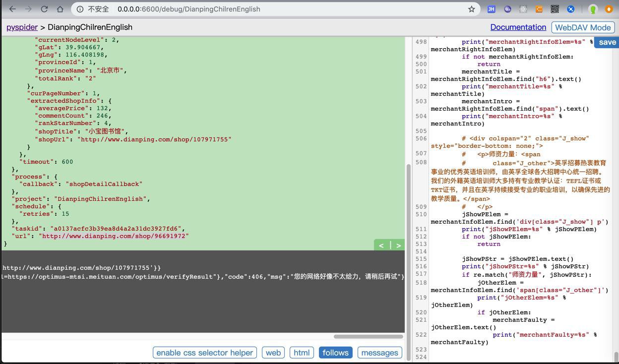Click code line 'if not merchantRightInfoElem:'
The width and height of the screenshot is (619, 364).
coord(518,57)
